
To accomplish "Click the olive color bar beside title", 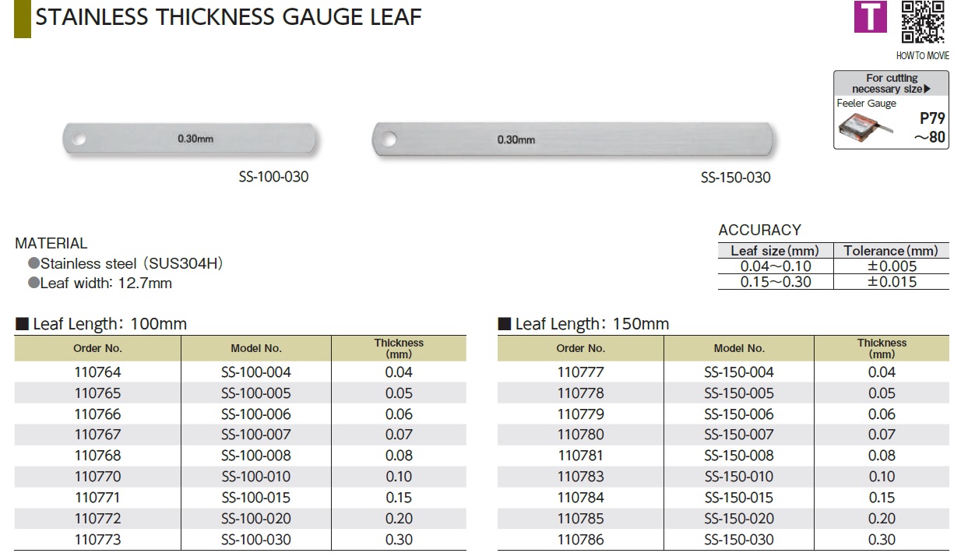I will coord(22,19).
